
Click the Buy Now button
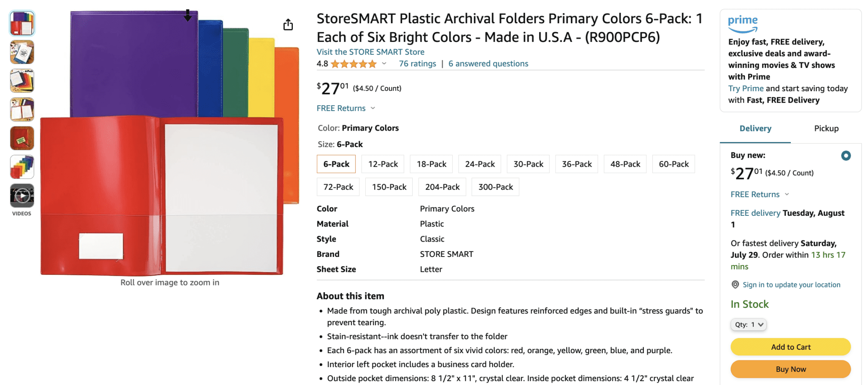click(x=790, y=369)
